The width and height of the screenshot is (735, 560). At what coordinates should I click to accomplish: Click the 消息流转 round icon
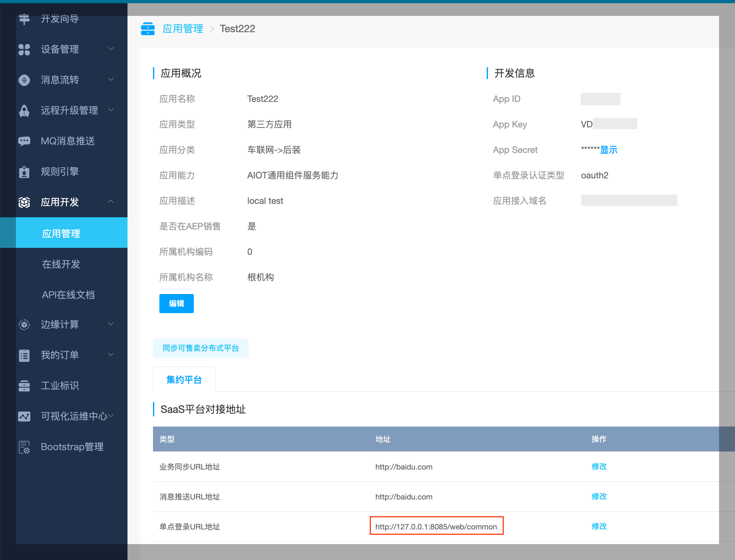coord(24,80)
